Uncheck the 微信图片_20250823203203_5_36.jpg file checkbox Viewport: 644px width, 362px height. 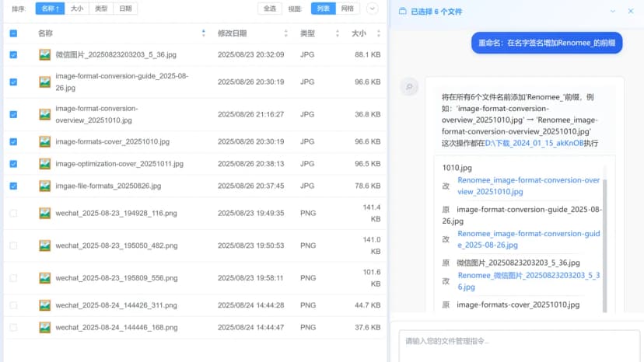pyautogui.click(x=13, y=54)
